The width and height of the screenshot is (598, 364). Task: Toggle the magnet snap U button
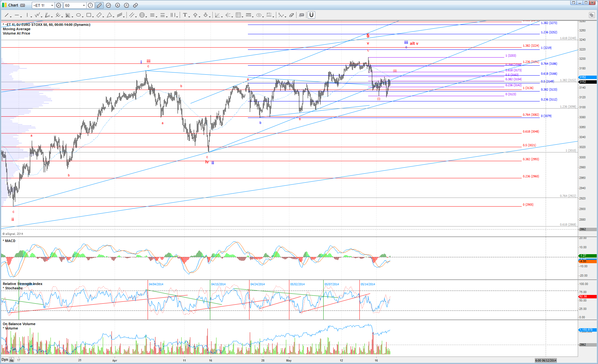[x=311, y=15]
